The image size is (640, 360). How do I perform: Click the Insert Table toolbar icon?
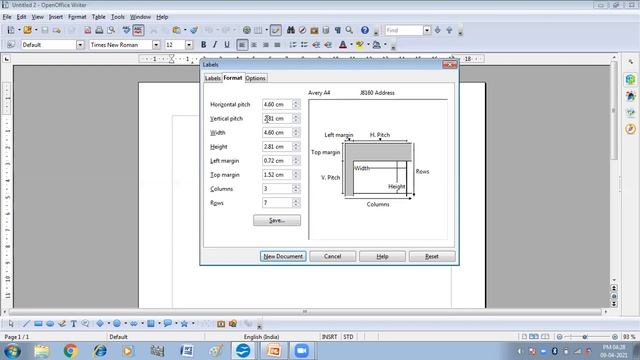pyautogui.click(x=258, y=30)
